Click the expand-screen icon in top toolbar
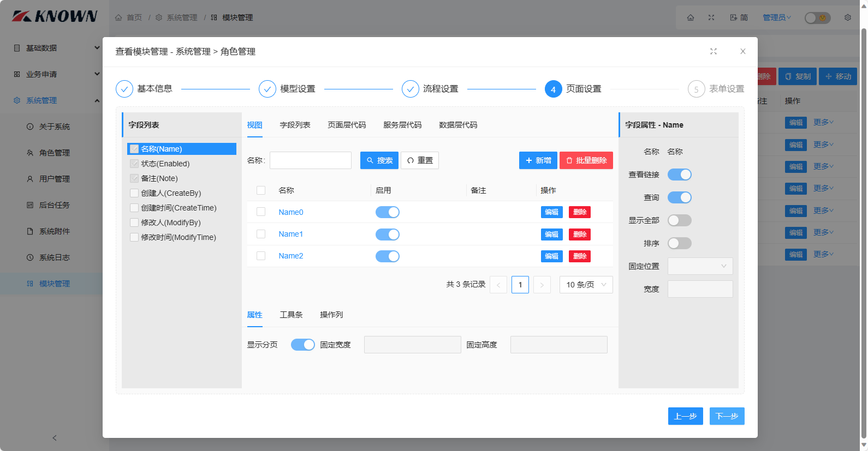 [x=711, y=17]
